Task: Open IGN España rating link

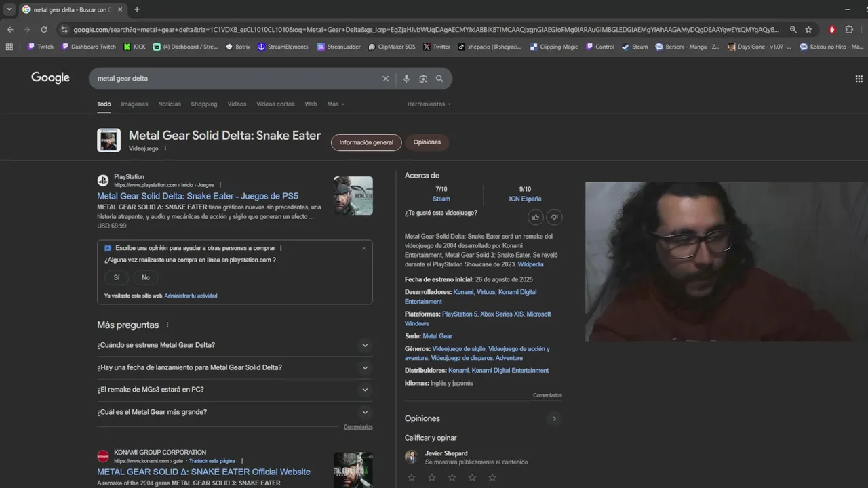Action: click(525, 199)
